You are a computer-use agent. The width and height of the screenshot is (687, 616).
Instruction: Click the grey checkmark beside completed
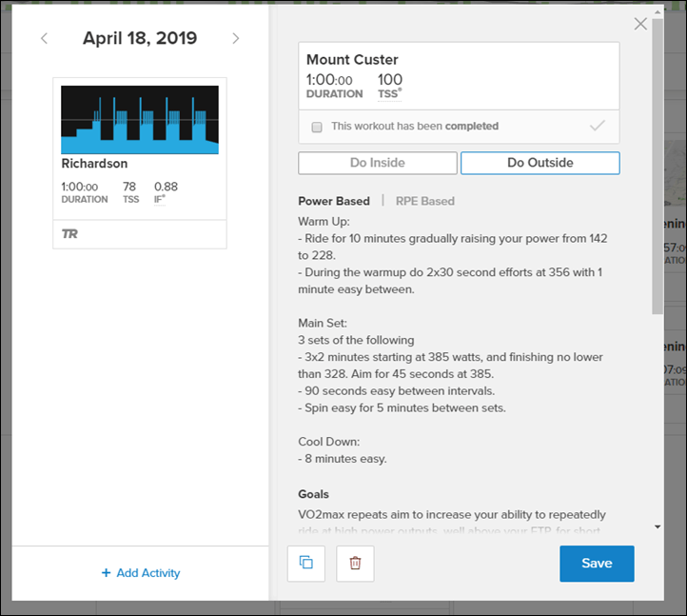[x=598, y=126]
